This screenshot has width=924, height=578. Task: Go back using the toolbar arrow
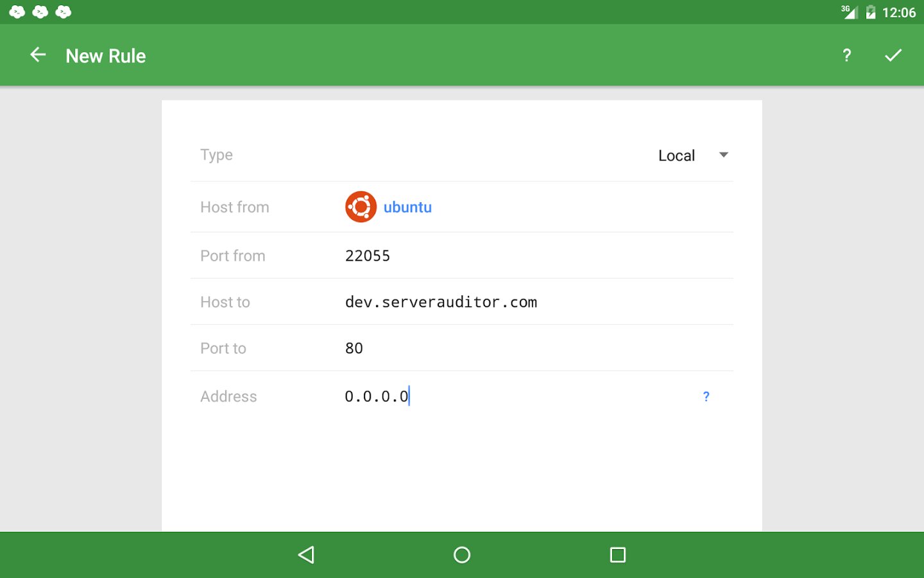38,55
